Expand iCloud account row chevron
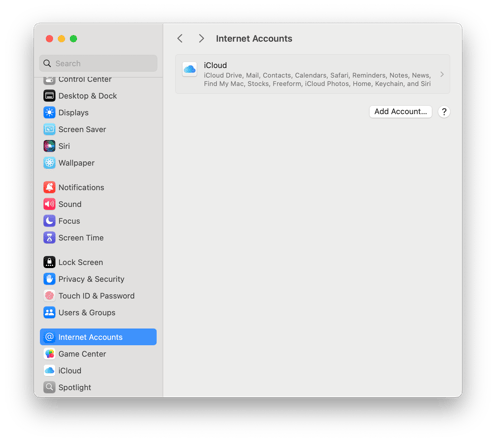The image size is (496, 442). [x=442, y=74]
